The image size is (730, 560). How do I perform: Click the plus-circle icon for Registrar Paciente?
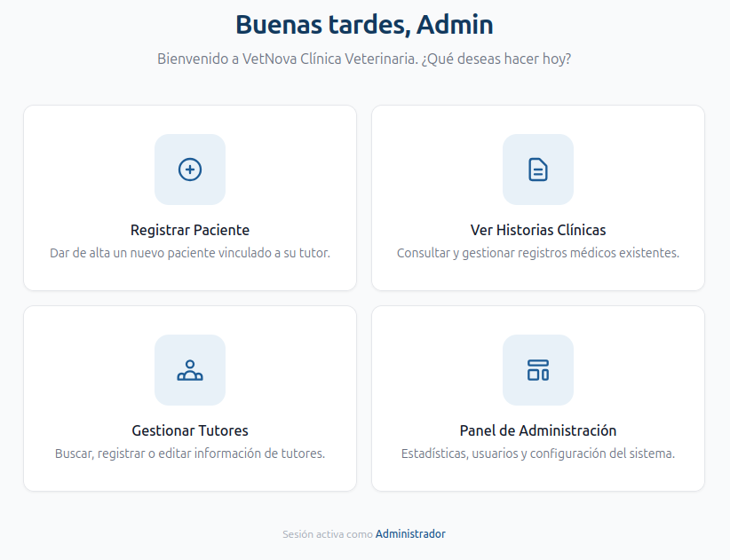(190, 170)
